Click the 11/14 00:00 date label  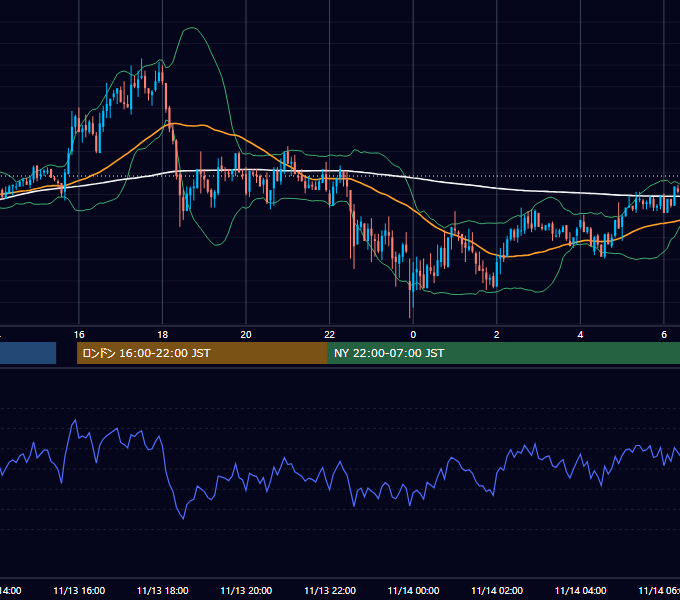point(413,591)
